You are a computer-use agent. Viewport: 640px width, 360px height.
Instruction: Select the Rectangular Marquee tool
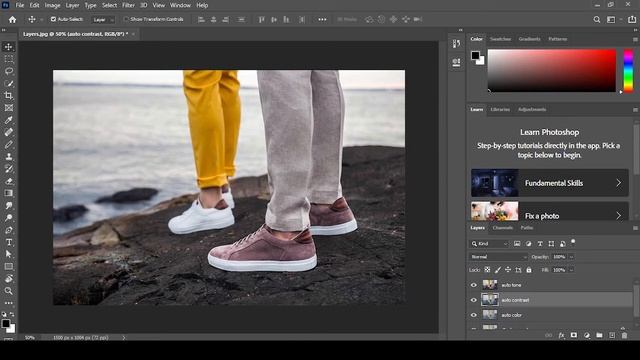(8, 59)
